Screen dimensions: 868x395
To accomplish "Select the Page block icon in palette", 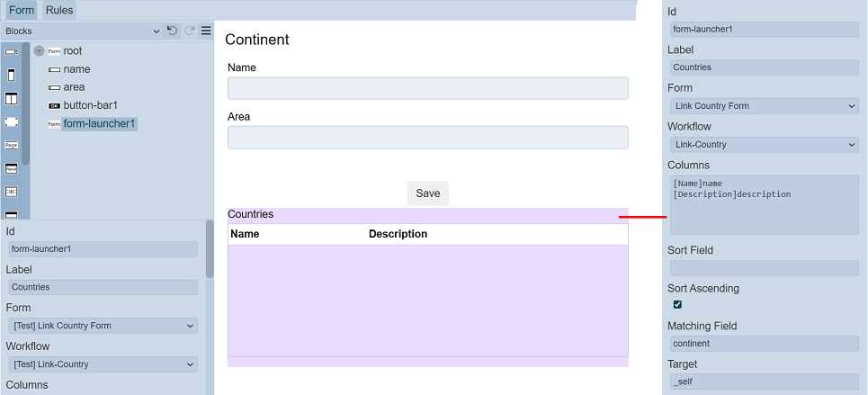I will click(11, 145).
